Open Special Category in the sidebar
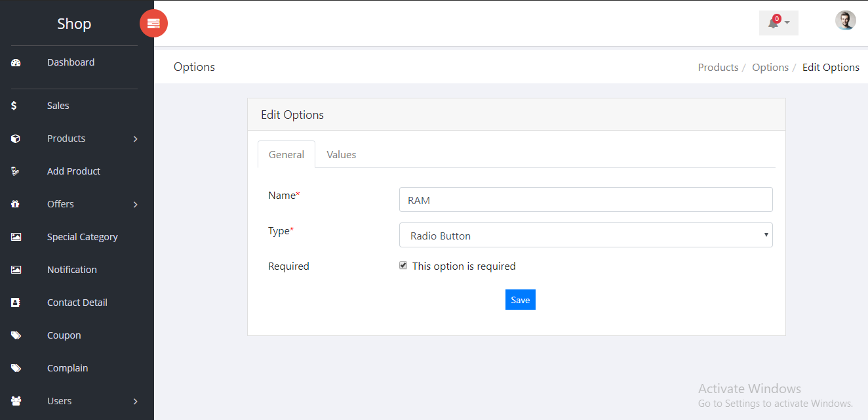 click(82, 237)
